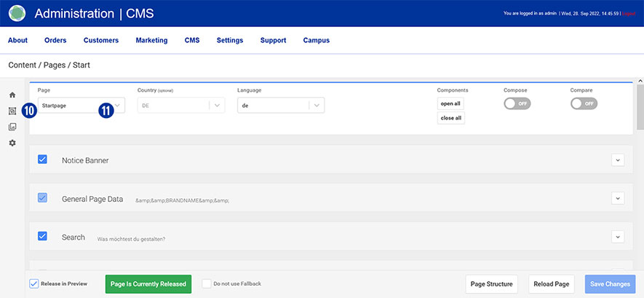Click the home icon in left sidebar
This screenshot has height=298, width=644.
point(12,95)
